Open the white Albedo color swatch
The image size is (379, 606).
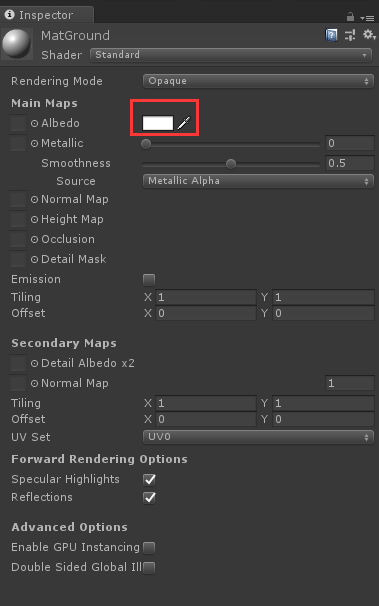158,123
